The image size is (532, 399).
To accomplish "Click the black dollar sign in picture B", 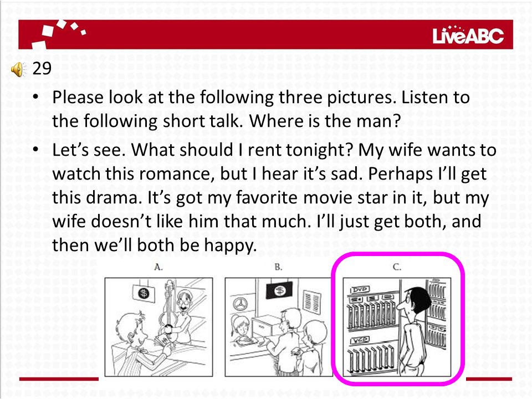I will coord(279,290).
